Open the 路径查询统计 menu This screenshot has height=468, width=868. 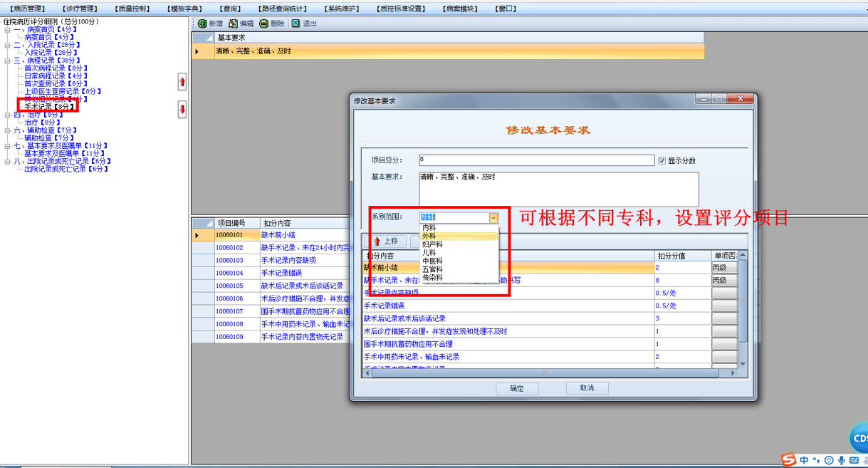[283, 9]
